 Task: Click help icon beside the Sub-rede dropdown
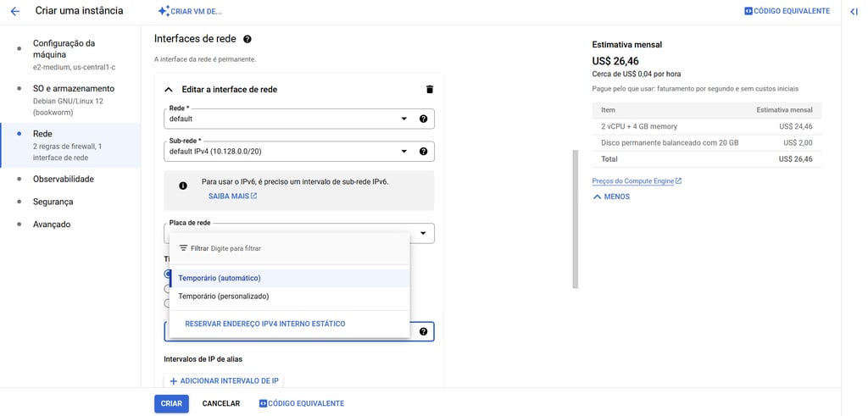(423, 152)
